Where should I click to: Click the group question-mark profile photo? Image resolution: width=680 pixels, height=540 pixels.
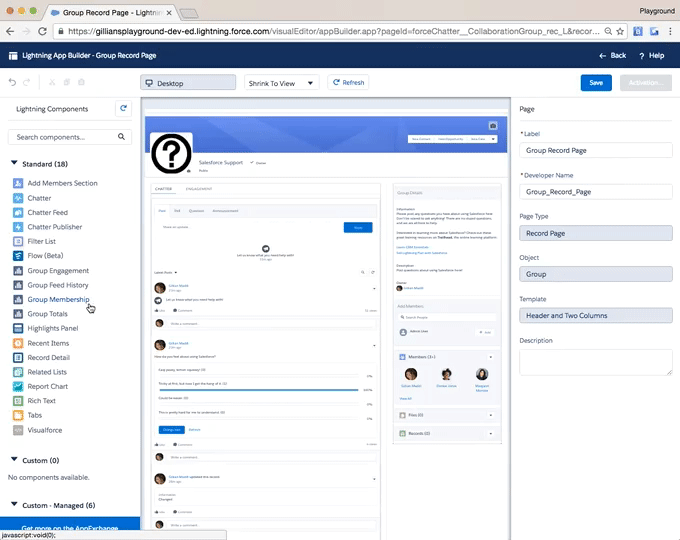pyautogui.click(x=171, y=154)
